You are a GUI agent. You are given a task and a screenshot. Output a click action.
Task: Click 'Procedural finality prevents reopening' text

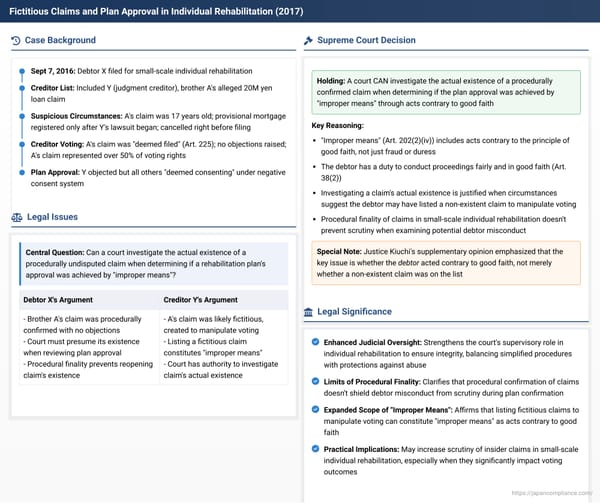(88, 370)
